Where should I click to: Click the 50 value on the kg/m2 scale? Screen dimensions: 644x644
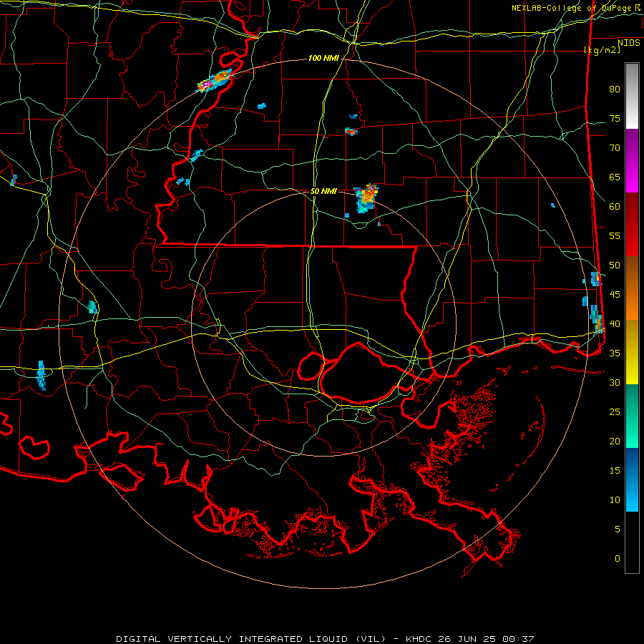click(615, 265)
